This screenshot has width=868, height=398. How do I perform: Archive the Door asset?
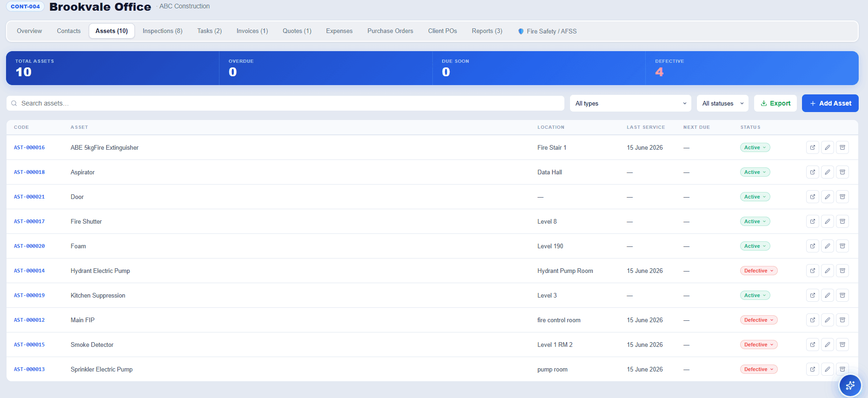click(842, 197)
